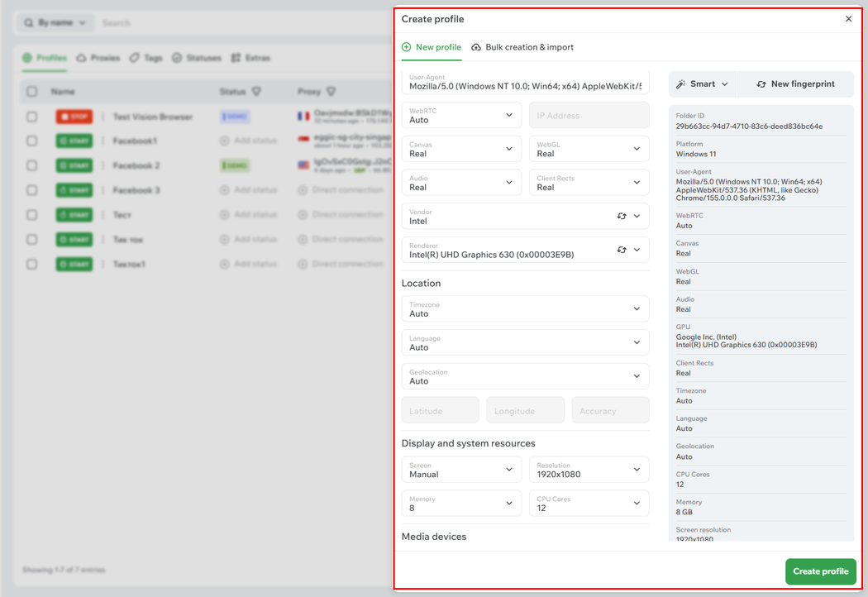This screenshot has width=868, height=597.
Task: Click the refresh icon in New fingerprint button
Action: (761, 84)
